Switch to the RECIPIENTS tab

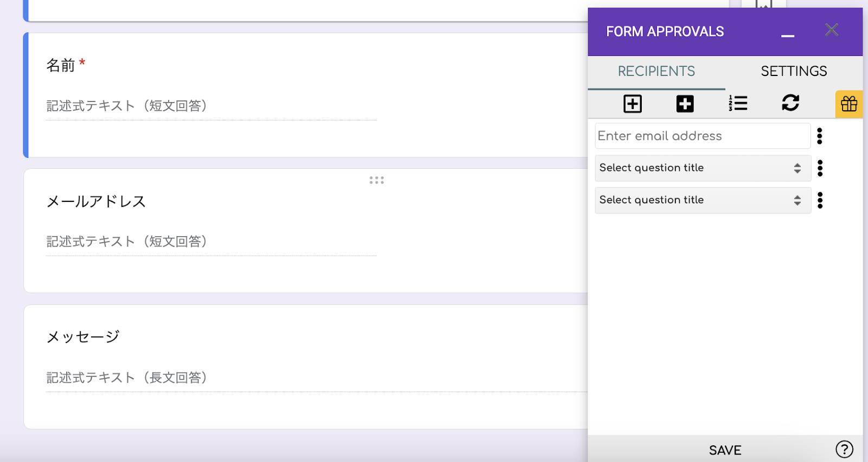(x=656, y=72)
